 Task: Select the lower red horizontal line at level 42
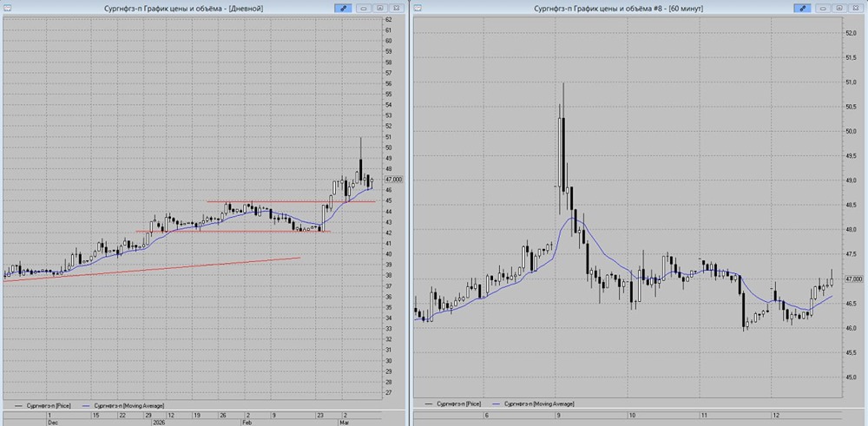coord(233,232)
